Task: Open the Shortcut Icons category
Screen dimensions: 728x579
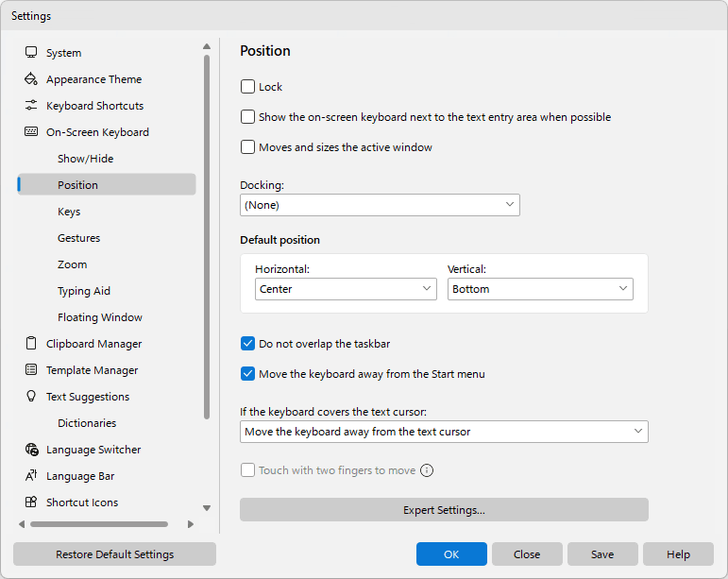Action: tap(82, 502)
